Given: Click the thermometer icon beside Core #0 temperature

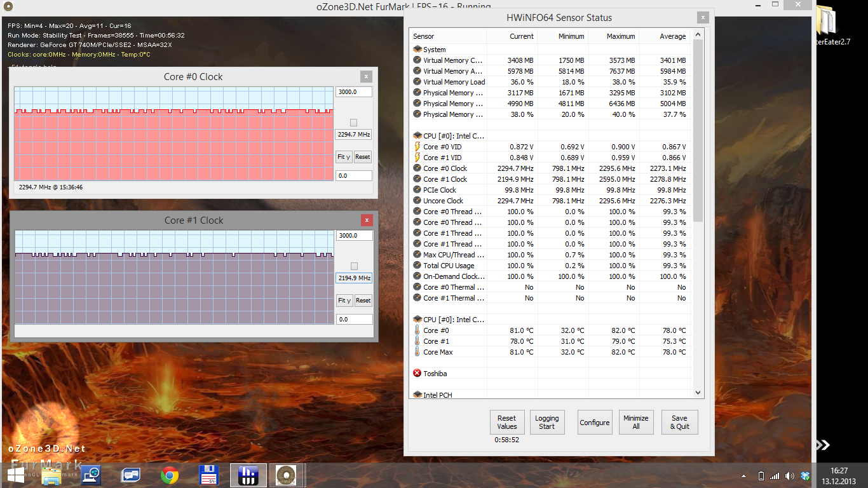Looking at the screenshot, I should [417, 330].
